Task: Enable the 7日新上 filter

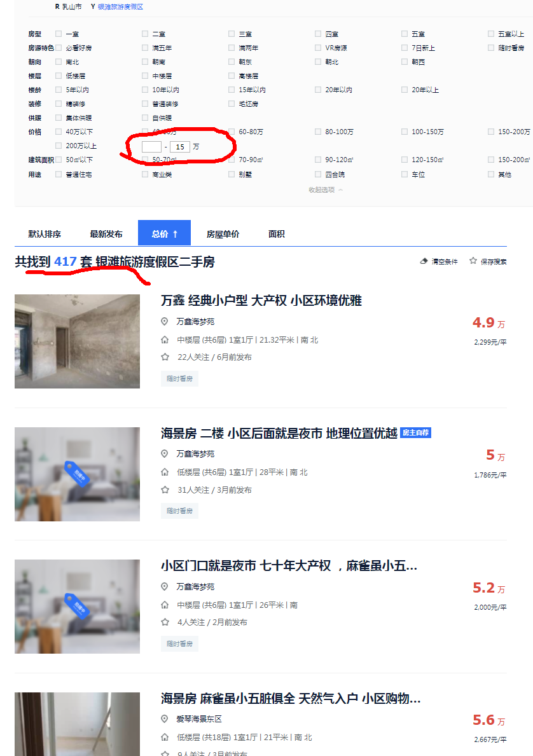Action: pos(405,48)
